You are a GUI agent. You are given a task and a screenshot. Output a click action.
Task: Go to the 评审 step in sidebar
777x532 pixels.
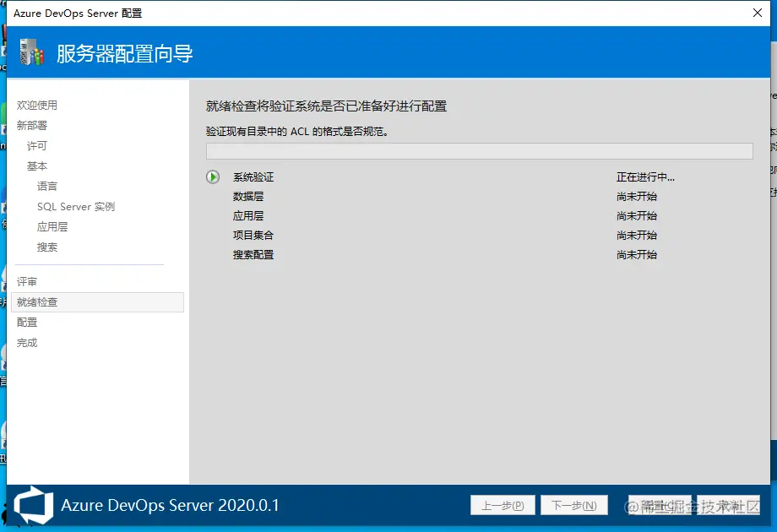pos(27,282)
